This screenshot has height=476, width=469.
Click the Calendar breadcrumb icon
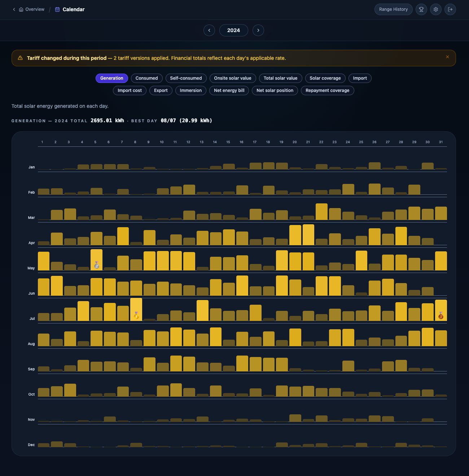click(57, 9)
